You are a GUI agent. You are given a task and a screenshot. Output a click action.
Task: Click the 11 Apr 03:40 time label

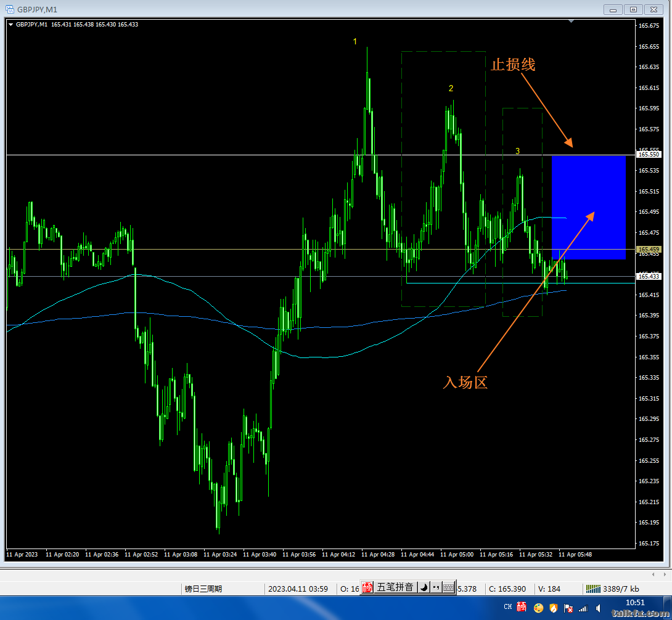[260, 555]
